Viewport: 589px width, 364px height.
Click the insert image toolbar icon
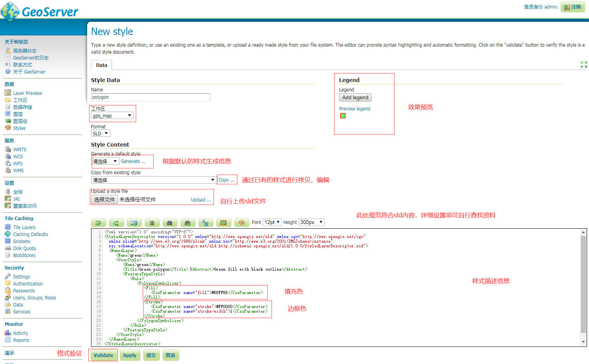(223, 223)
